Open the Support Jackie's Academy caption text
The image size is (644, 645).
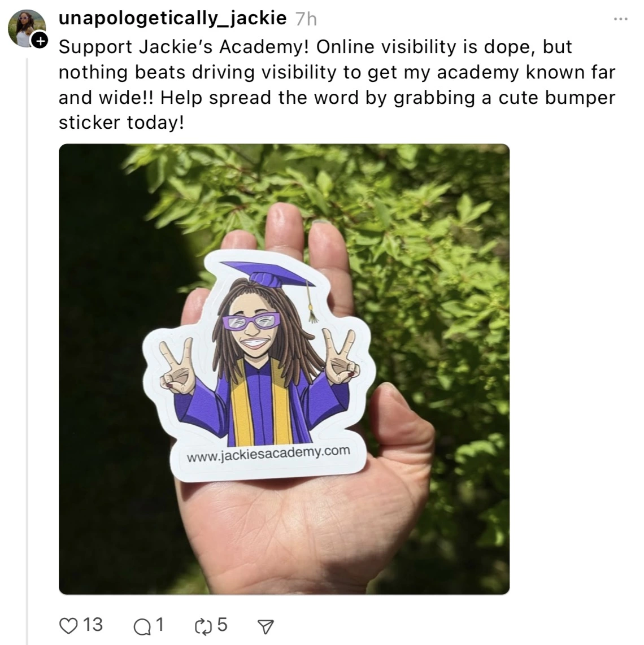coord(337,85)
